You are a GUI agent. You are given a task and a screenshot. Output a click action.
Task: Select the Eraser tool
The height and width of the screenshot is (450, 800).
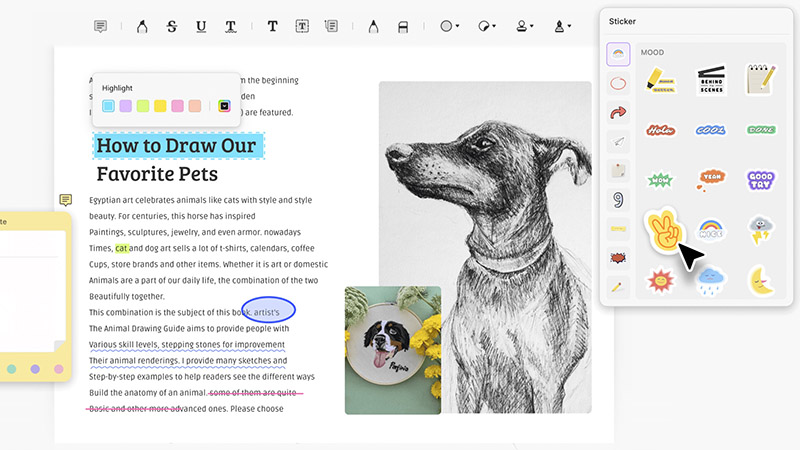coord(403,27)
